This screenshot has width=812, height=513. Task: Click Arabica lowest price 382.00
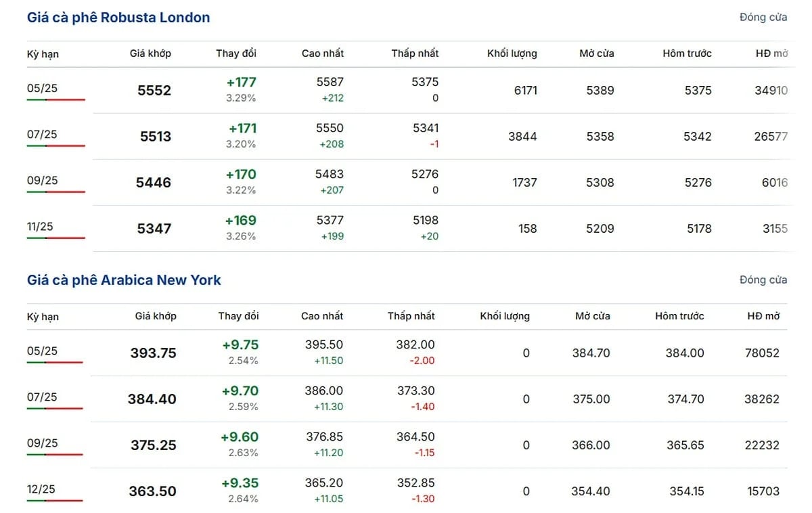(415, 344)
